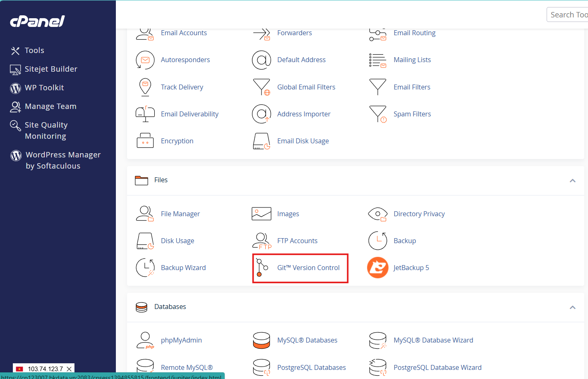588x379 pixels.
Task: Click the Email Routing icon
Action: tap(378, 35)
